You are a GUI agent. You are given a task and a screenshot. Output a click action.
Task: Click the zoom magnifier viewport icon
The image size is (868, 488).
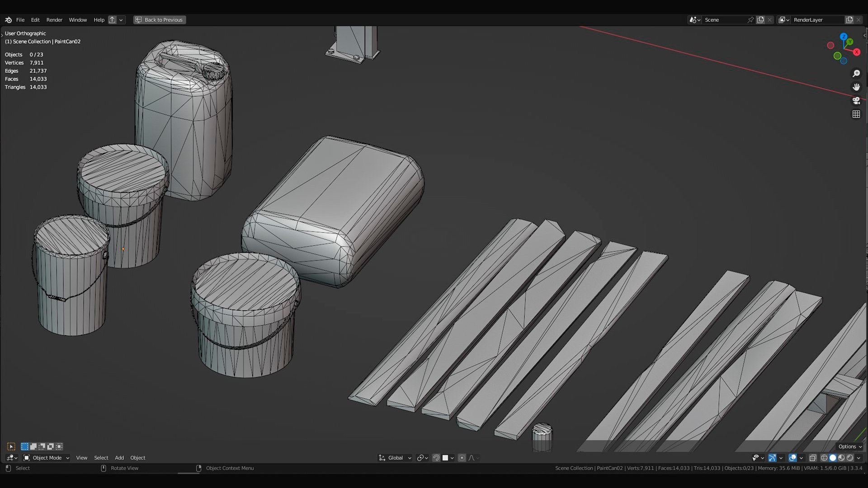tap(856, 73)
